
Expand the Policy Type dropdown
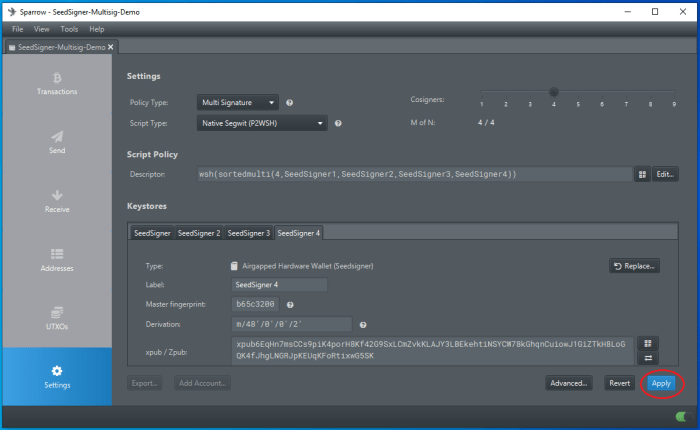point(238,102)
